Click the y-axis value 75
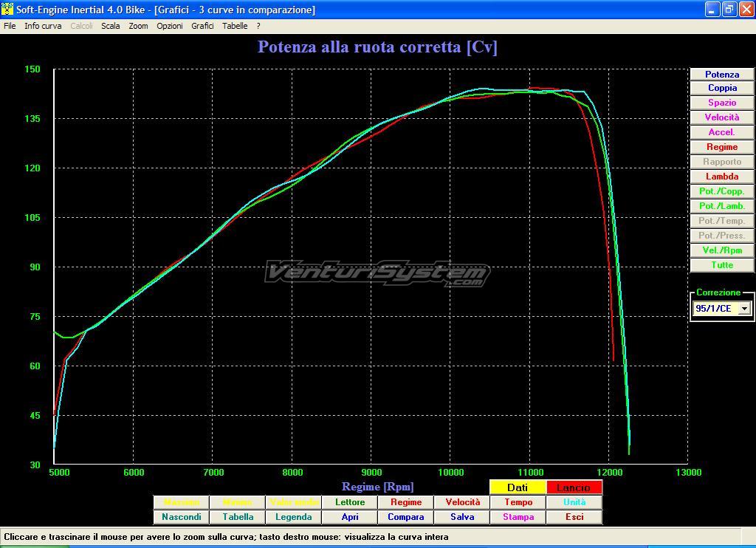 coord(35,316)
